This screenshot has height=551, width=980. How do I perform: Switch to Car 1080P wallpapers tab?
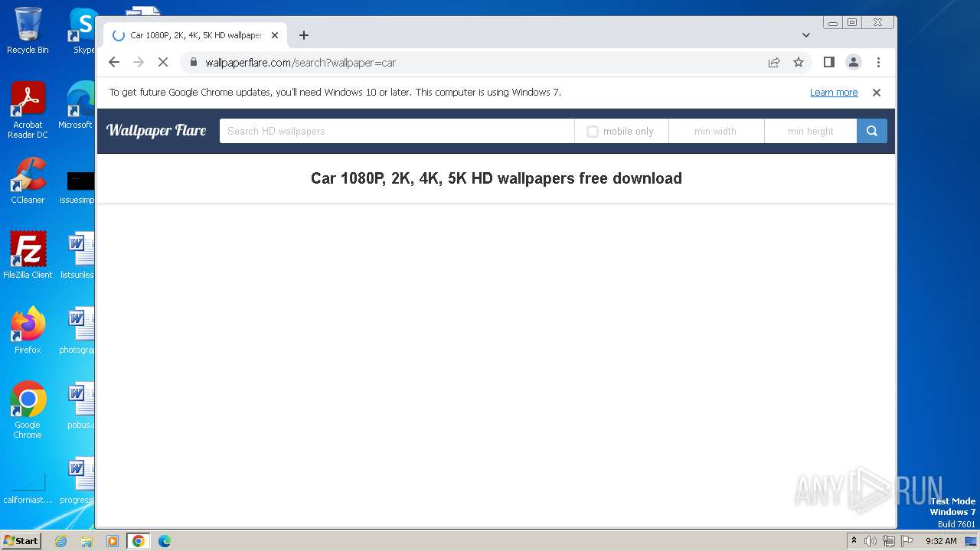click(x=195, y=35)
